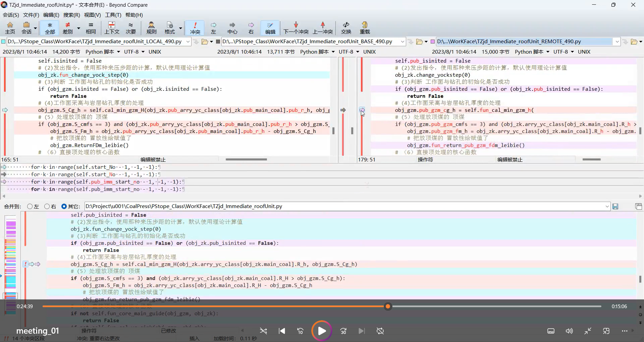Open the 文件(F) menu
Image resolution: width=644 pixels, height=342 pixels.
31,15
